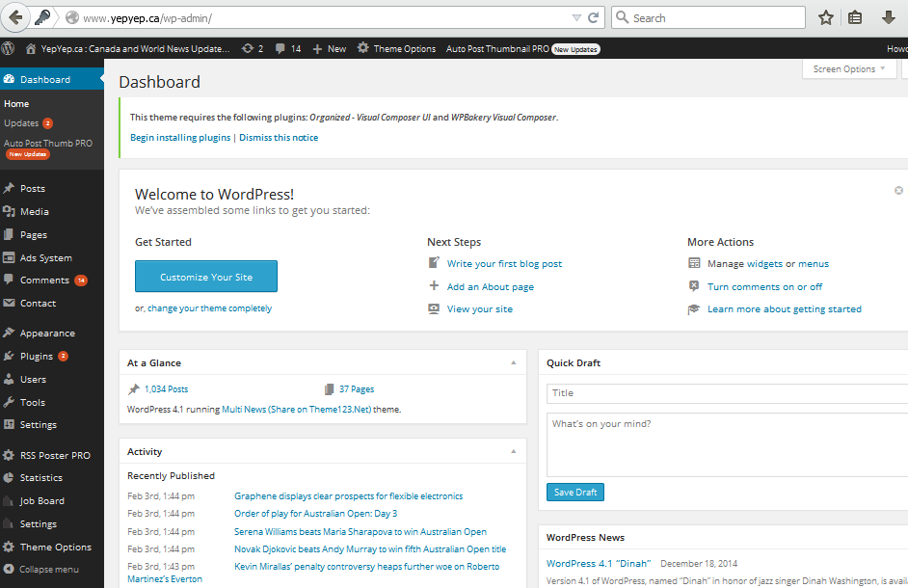Click RSS Poster PRO gear icon

(9, 455)
